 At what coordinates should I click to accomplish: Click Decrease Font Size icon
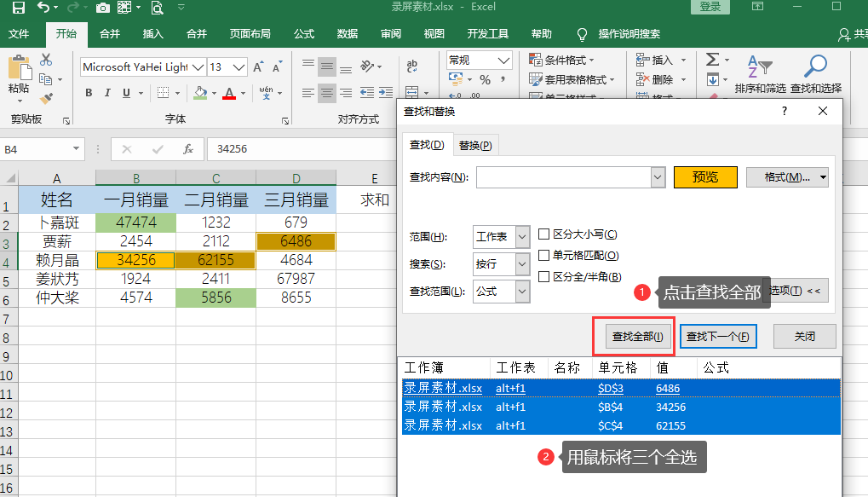click(x=277, y=67)
